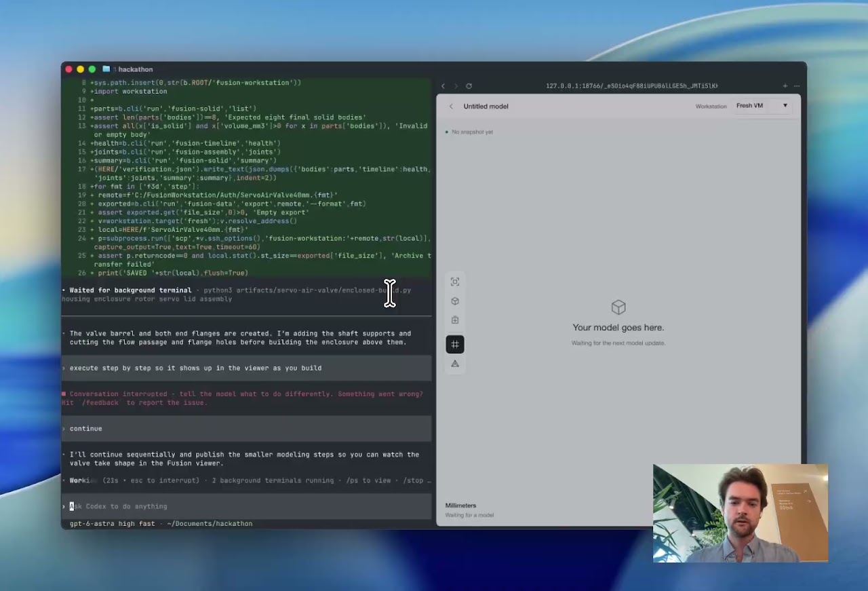This screenshot has height=591, width=868.
Task: Click the browser address bar URL
Action: pos(631,86)
